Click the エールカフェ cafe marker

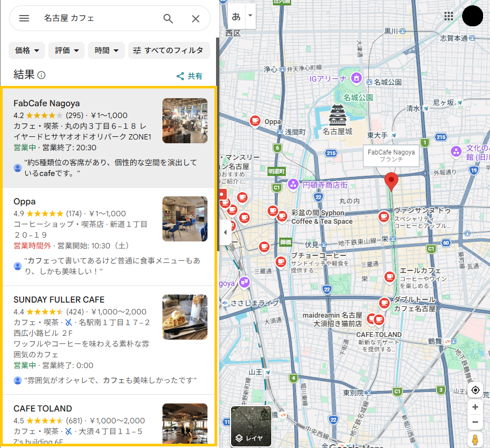click(390, 277)
